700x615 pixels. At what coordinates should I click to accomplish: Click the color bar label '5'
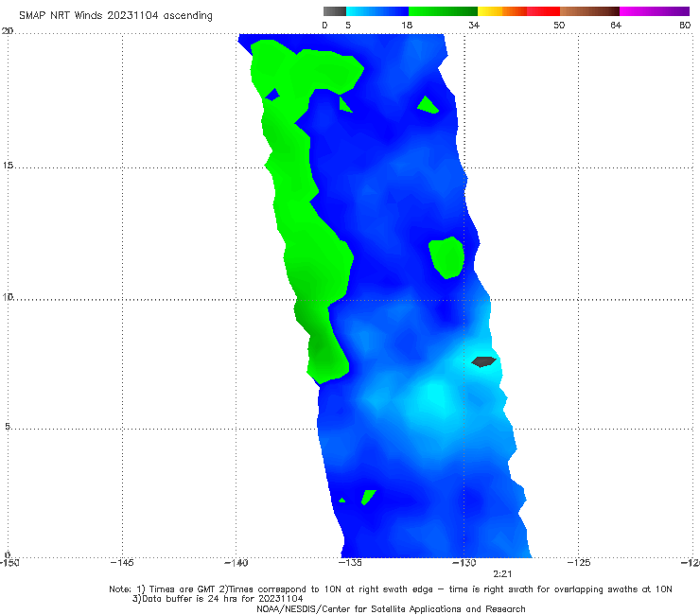click(348, 25)
